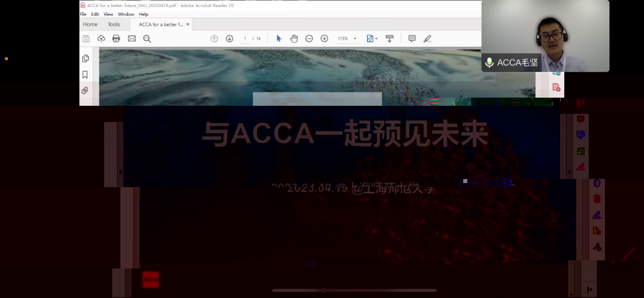Image resolution: width=644 pixels, height=298 pixels.
Task: Print the PDF using printer icon
Action: coord(116,39)
